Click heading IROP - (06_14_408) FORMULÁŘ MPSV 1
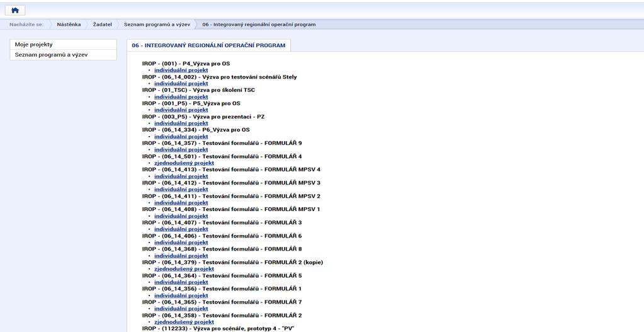 (231, 209)
